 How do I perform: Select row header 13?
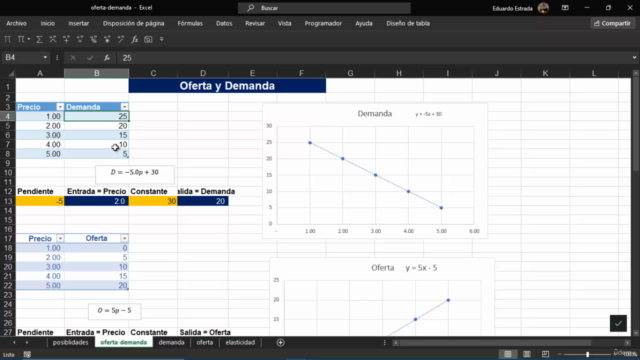tap(8, 201)
